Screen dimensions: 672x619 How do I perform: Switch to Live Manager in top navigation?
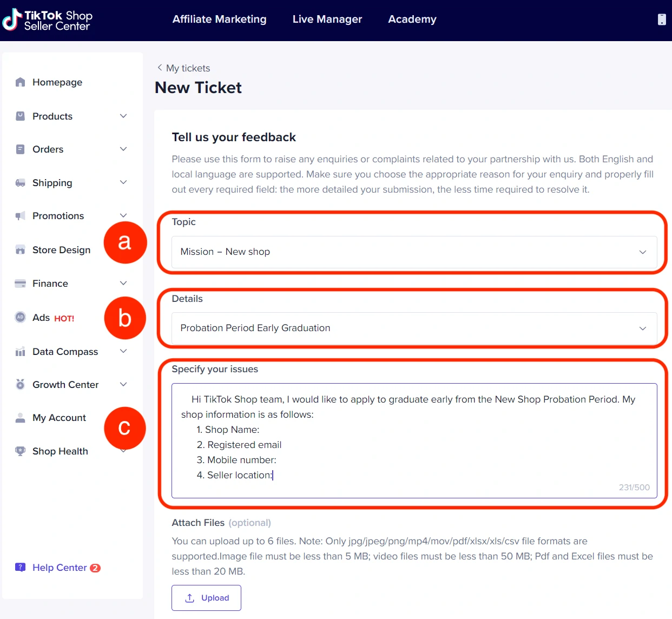[x=327, y=19]
